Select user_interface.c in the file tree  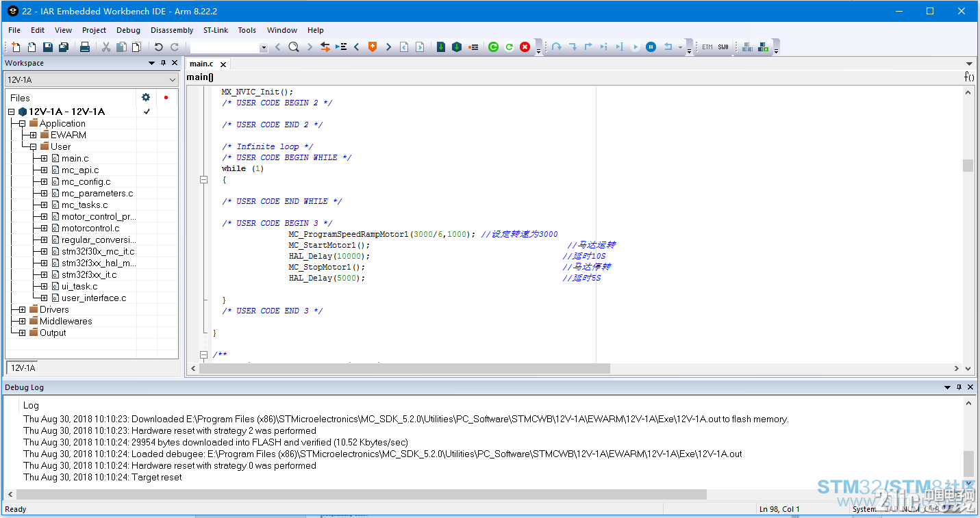(x=94, y=298)
